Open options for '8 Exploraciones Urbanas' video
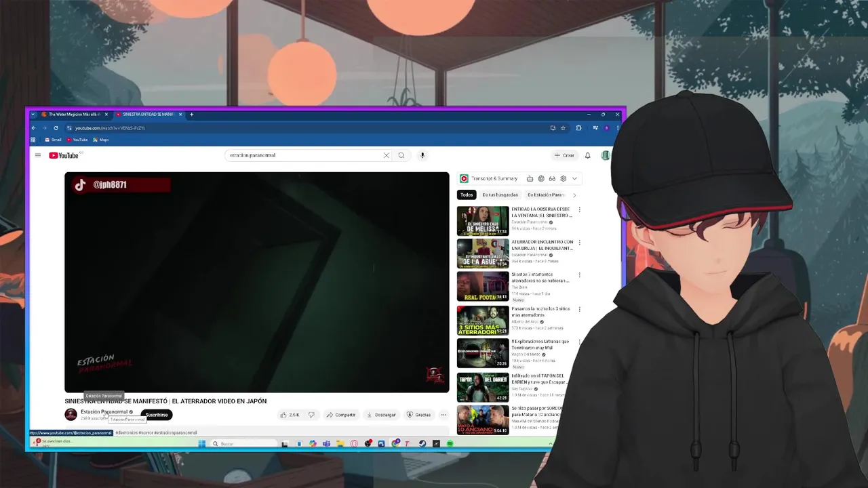This screenshot has height=488, width=868. 579,343
